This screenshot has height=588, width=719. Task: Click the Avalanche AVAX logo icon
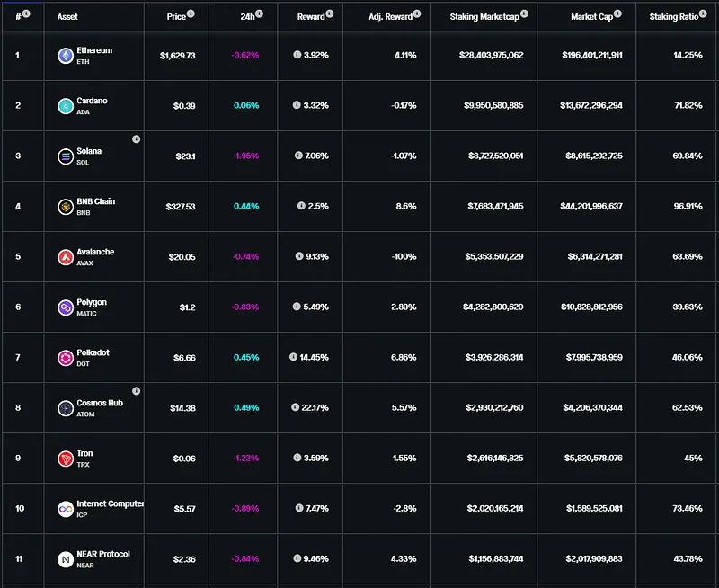pyautogui.click(x=66, y=257)
